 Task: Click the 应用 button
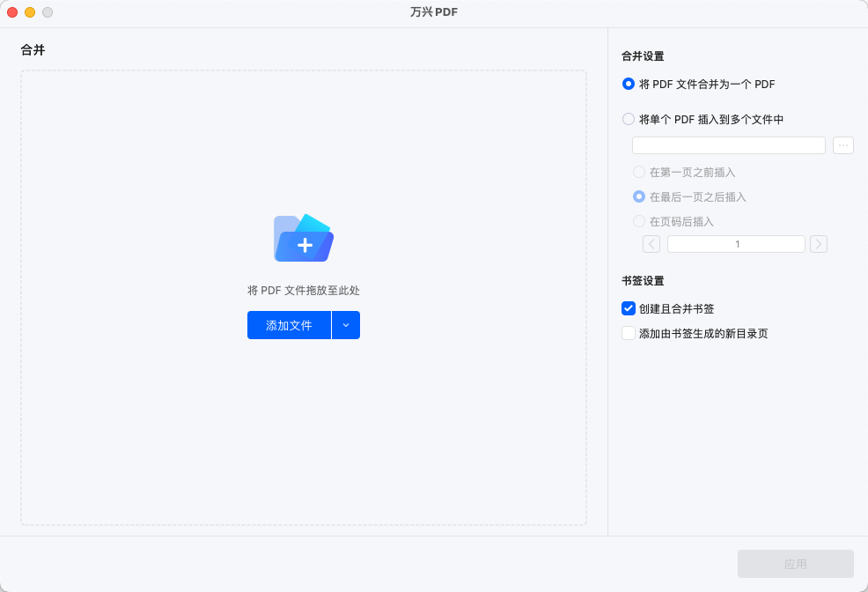click(x=794, y=564)
